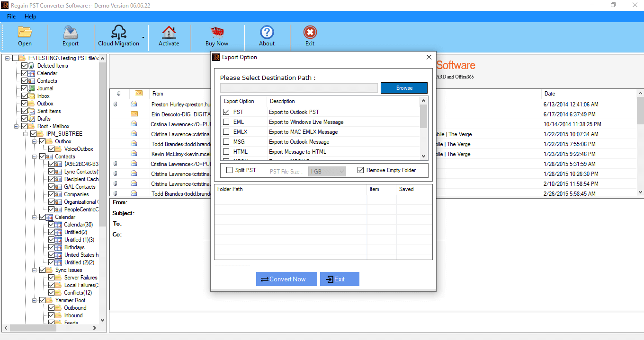Click the Browse button
This screenshot has height=340, width=644.
[404, 88]
